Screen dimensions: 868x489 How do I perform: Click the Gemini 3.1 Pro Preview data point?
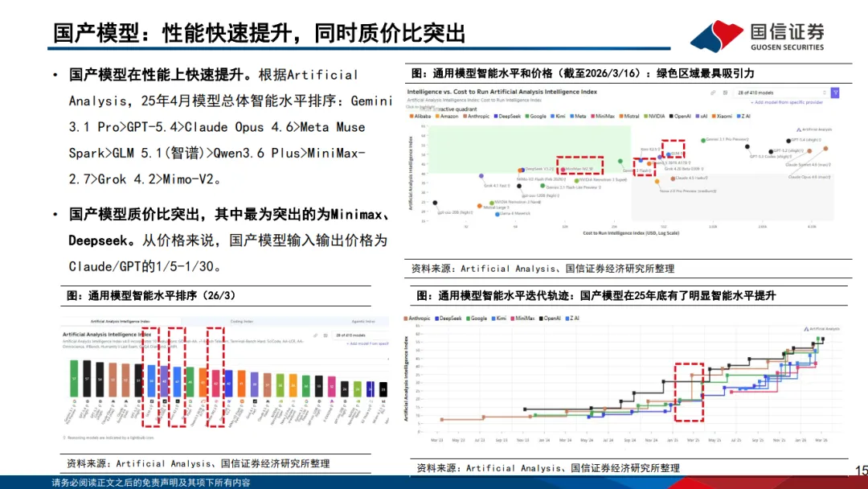click(x=703, y=141)
